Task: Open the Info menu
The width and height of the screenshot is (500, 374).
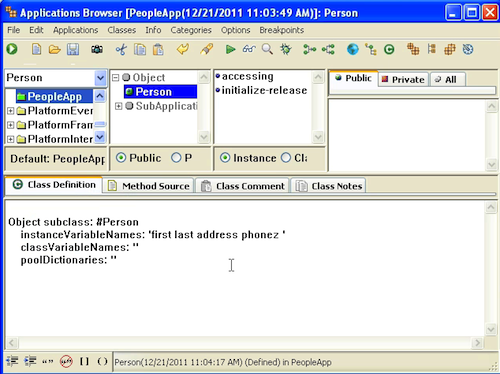Action: click(153, 30)
